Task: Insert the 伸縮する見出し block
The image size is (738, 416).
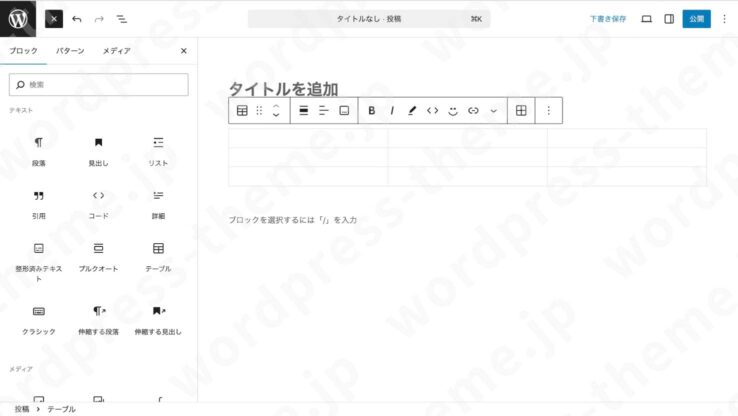Action: click(158, 320)
